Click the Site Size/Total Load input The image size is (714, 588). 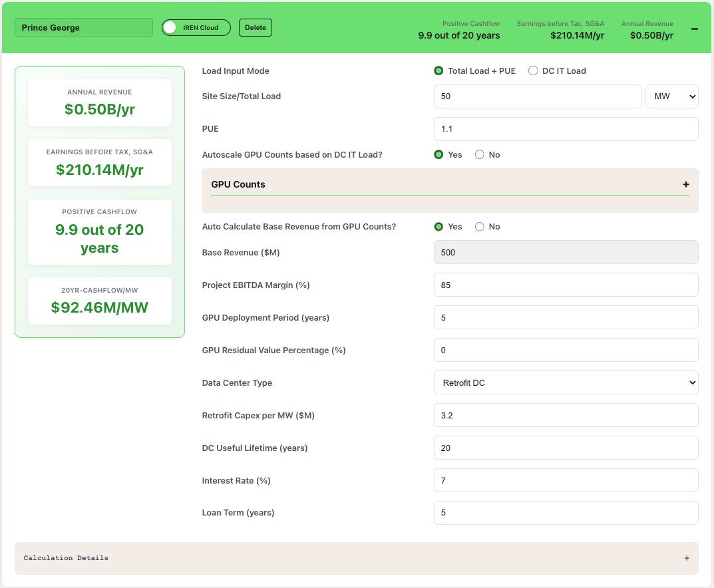coord(537,96)
